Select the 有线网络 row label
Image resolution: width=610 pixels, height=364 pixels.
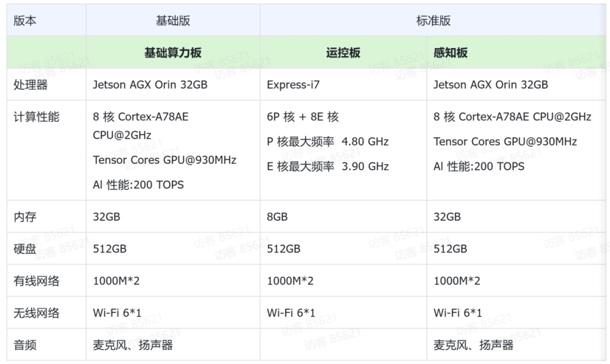36,281
